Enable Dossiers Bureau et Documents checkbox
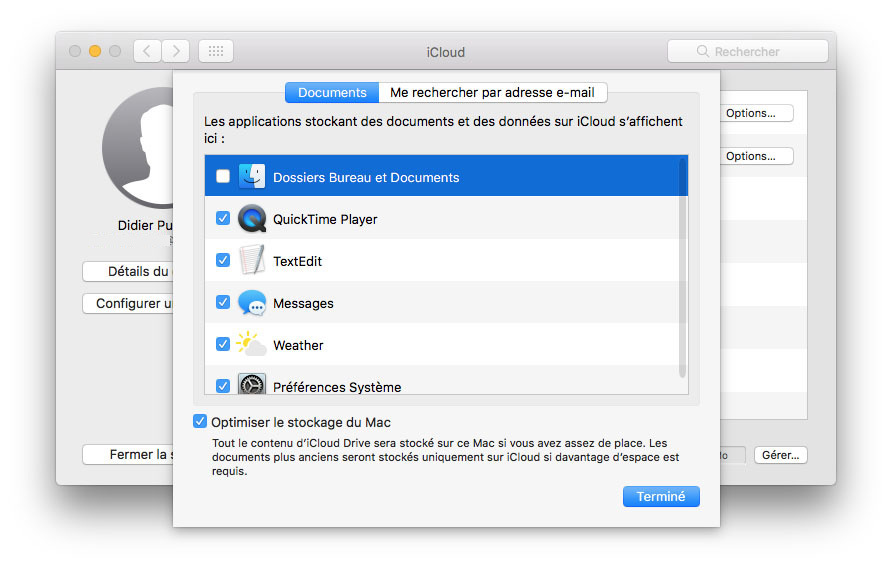The width and height of the screenshot is (892, 565). point(223,176)
